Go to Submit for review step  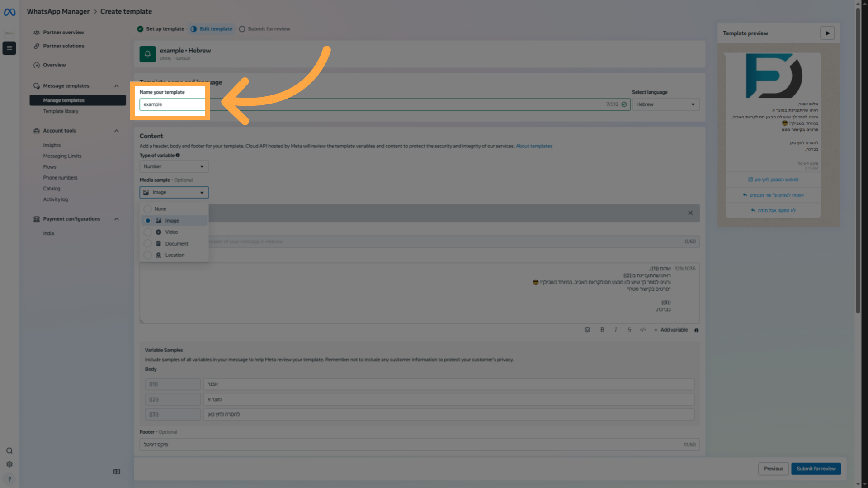tap(264, 29)
